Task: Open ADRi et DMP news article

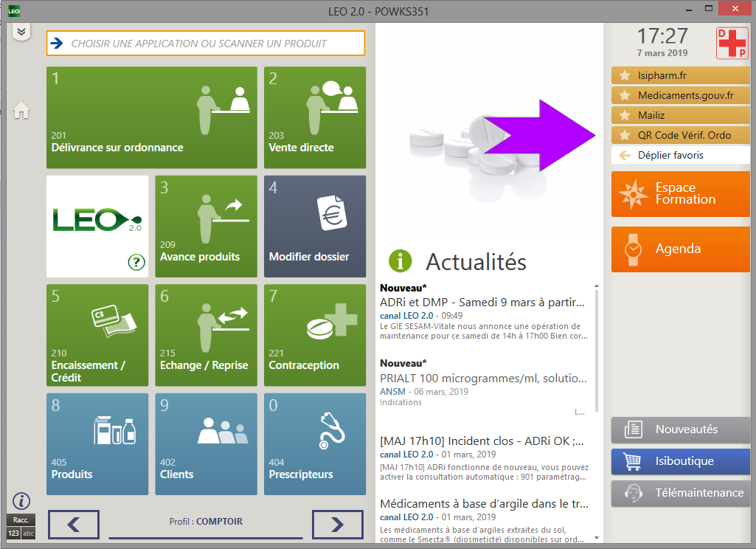Action: tap(482, 303)
